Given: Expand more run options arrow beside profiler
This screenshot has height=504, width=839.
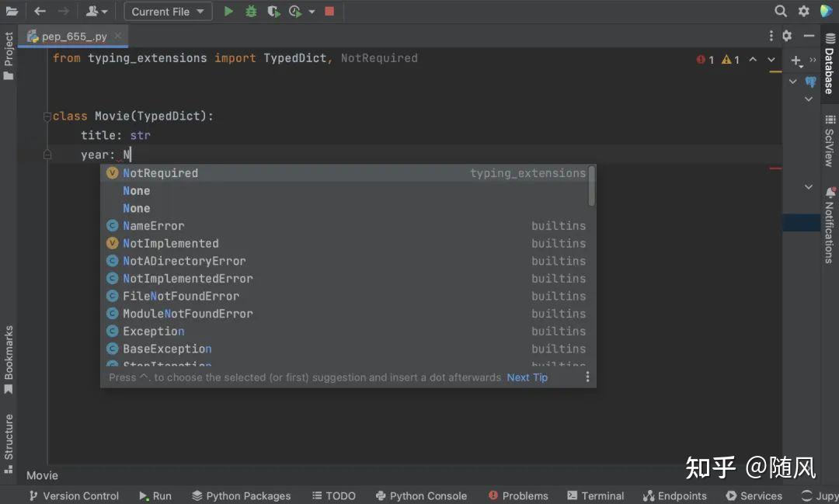Looking at the screenshot, I should tap(312, 12).
